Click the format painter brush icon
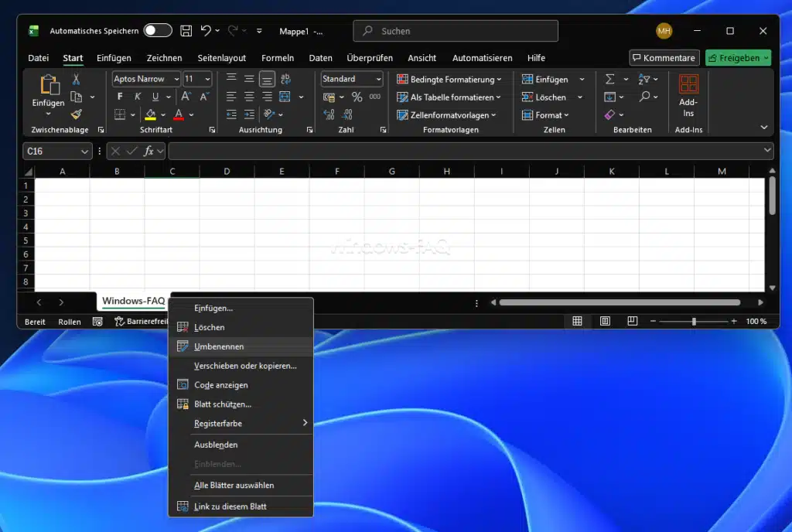The height and width of the screenshot is (532, 792). pos(77,114)
